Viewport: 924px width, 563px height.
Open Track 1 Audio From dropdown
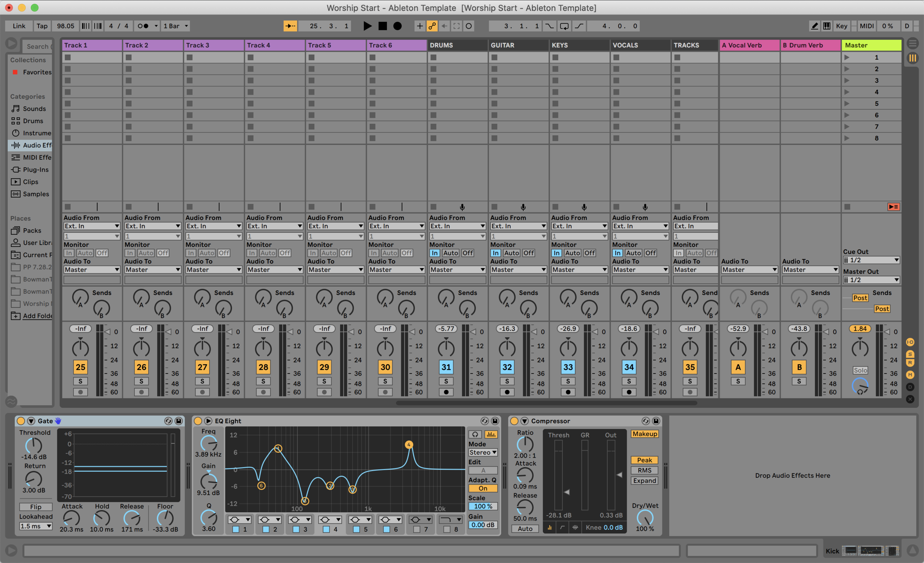click(x=92, y=226)
